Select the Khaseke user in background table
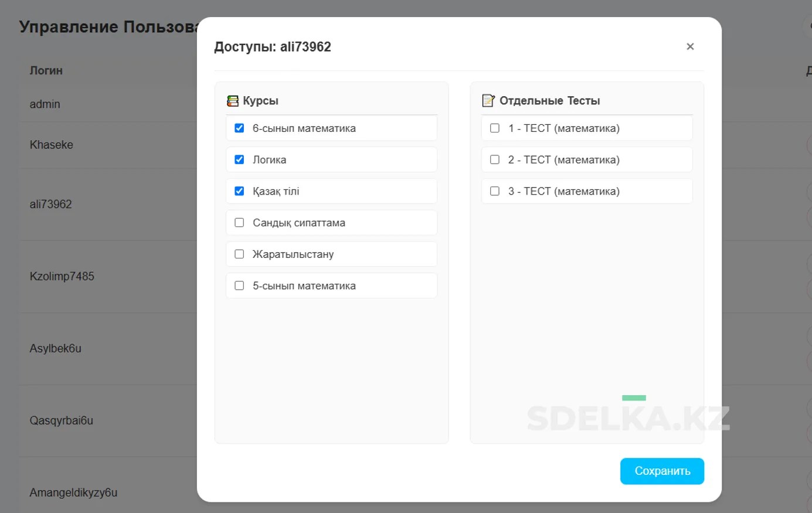 (52, 145)
